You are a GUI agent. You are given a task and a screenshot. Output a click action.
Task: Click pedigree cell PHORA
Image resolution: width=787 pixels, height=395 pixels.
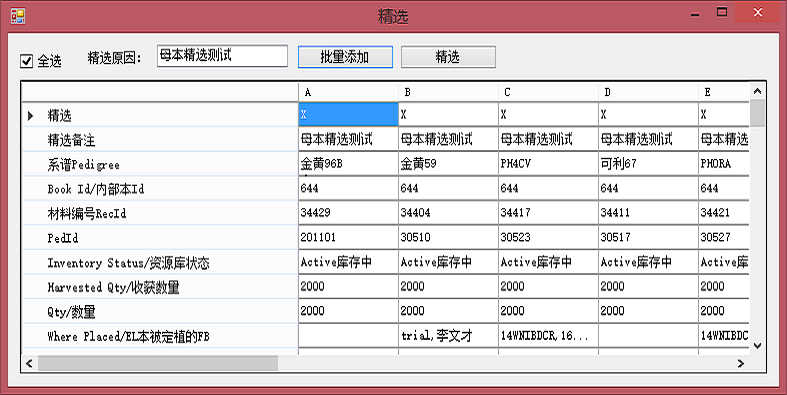click(724, 164)
